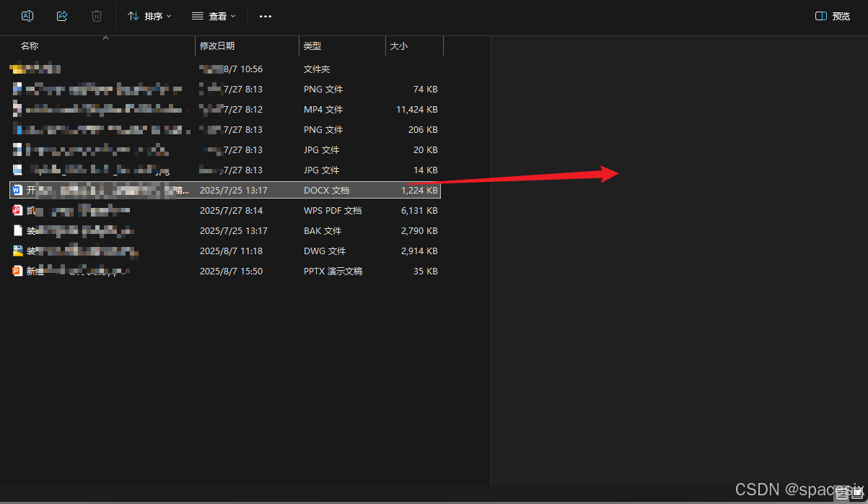The height and width of the screenshot is (504, 868).
Task: Click the Word icon of the DOCX file
Action: click(17, 191)
